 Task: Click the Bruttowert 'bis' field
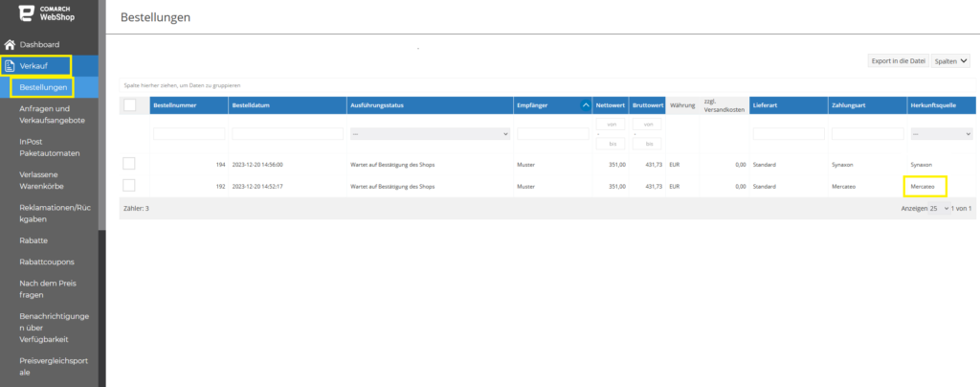(x=647, y=144)
